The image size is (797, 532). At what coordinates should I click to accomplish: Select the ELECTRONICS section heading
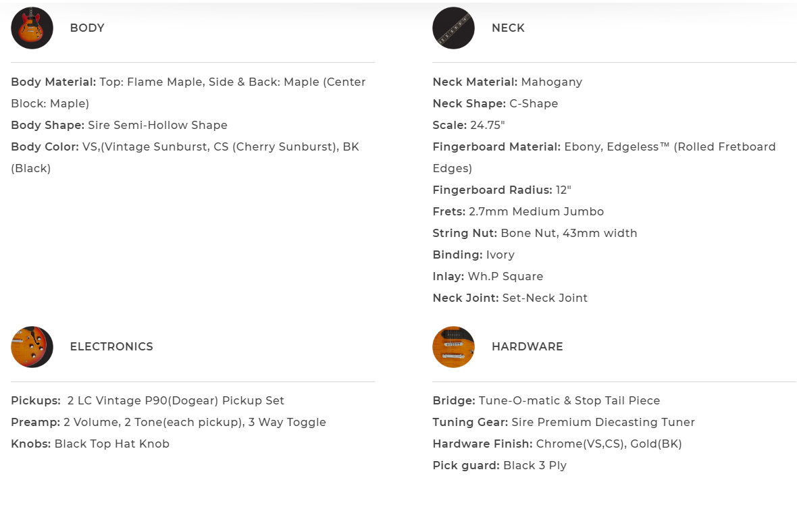[x=111, y=347]
